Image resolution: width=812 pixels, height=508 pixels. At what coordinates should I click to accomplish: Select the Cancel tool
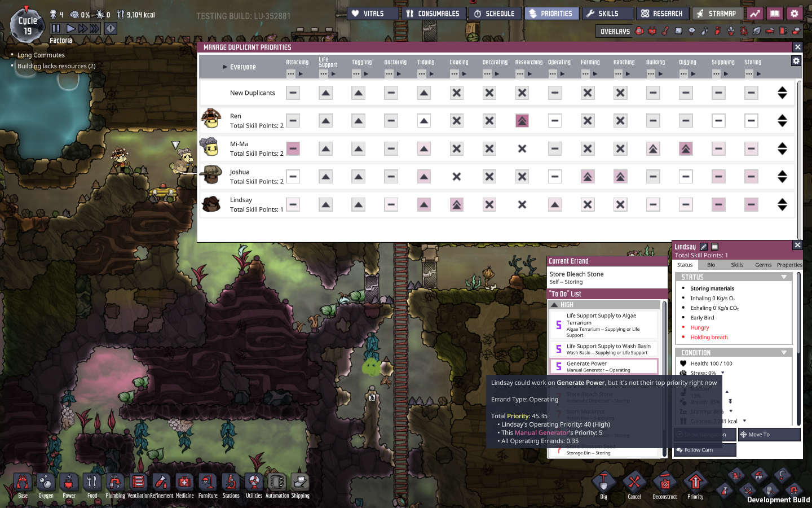tap(634, 484)
